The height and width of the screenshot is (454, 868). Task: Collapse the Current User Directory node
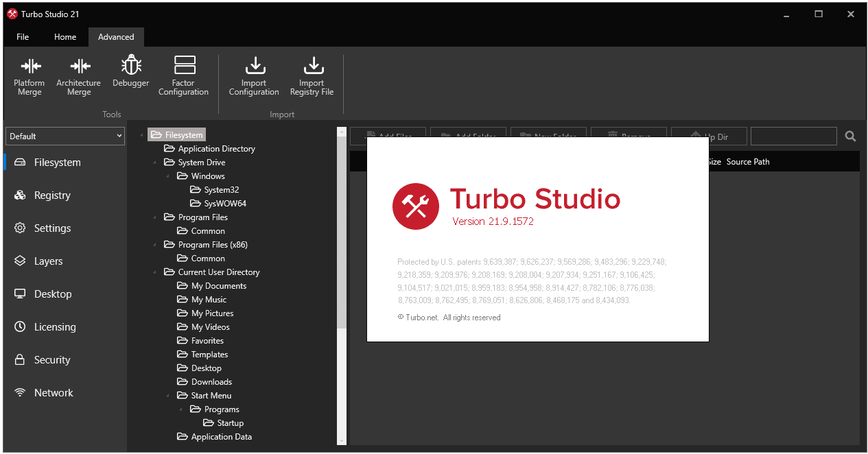154,273
